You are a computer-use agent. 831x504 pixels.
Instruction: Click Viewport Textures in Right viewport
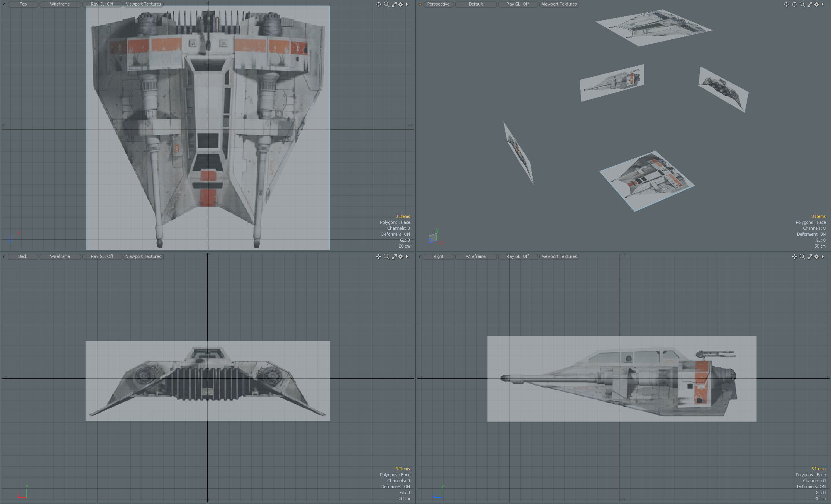coord(559,257)
